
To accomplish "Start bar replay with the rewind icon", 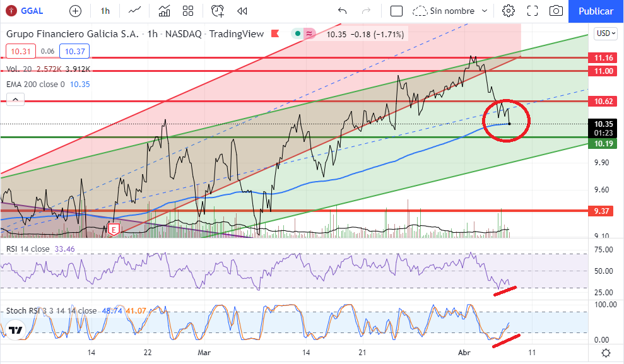I will pyautogui.click(x=242, y=11).
